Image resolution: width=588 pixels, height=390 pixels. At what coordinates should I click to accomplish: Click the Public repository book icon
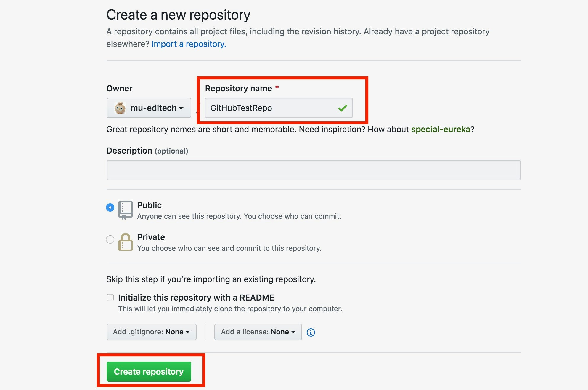tap(125, 210)
